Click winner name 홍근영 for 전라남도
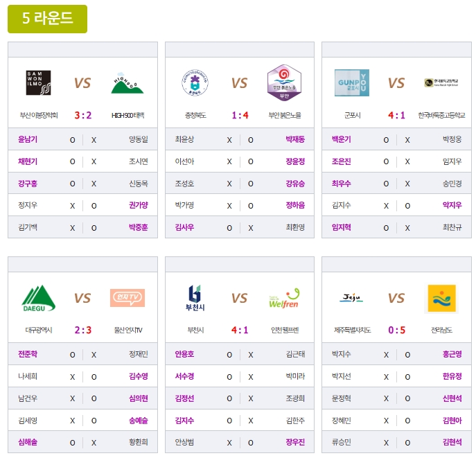This screenshot has width=476, height=458. coord(452,354)
